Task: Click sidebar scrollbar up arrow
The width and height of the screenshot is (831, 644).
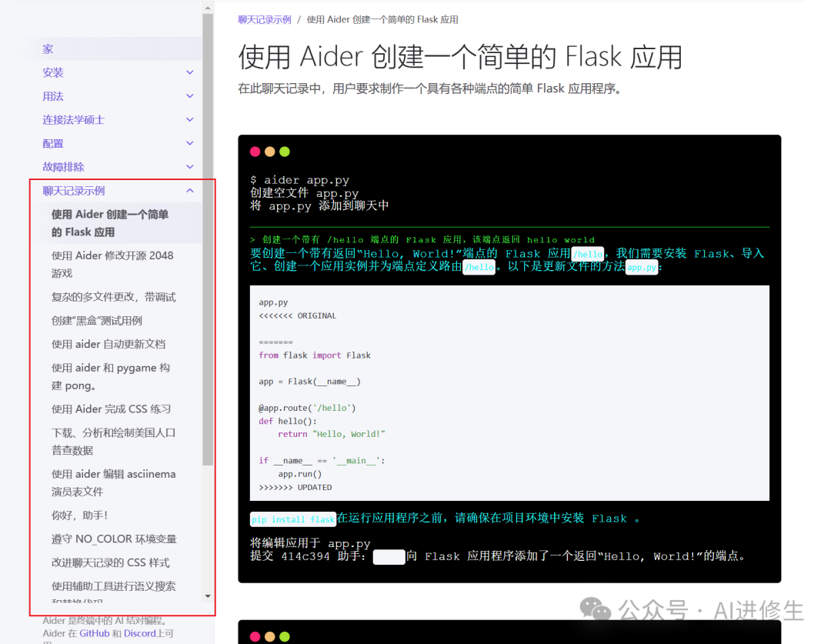Action: 208,8
